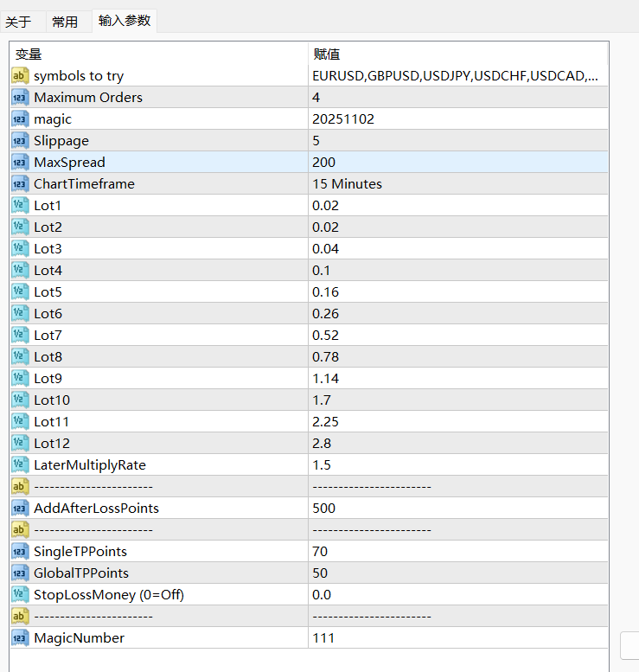Click the enum icon beside ChartTimeframe
Image resolution: width=639 pixels, height=672 pixels.
coord(20,184)
